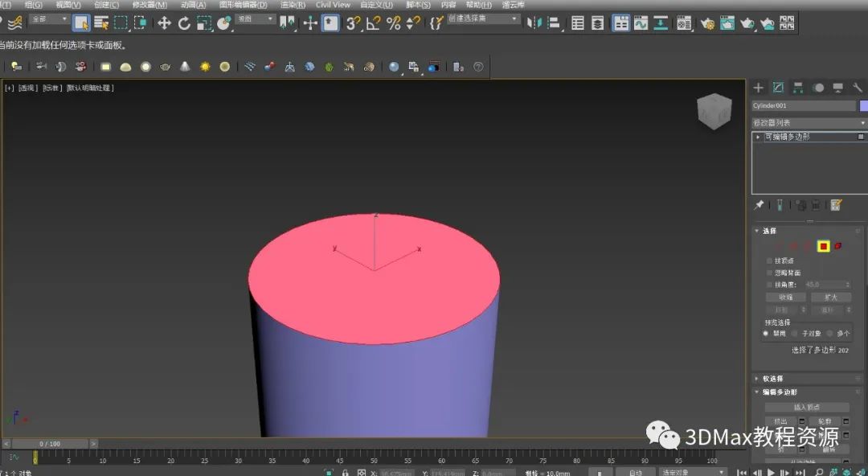Click the ViewCube in the viewport

click(714, 110)
